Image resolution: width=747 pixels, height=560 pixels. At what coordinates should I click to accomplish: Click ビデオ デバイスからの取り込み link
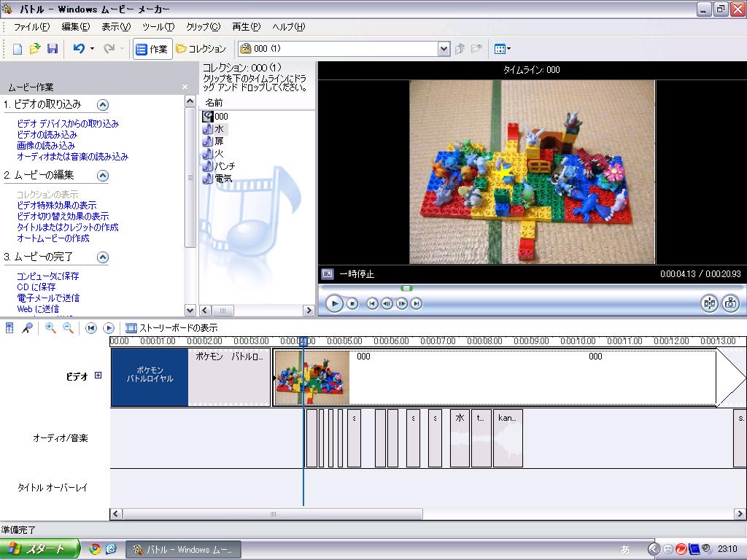(x=68, y=124)
